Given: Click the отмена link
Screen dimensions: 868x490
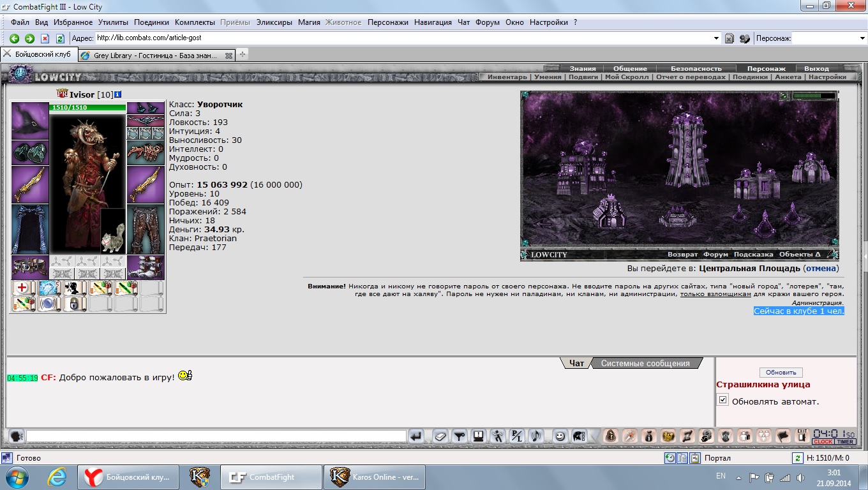Looking at the screenshot, I should pos(820,269).
